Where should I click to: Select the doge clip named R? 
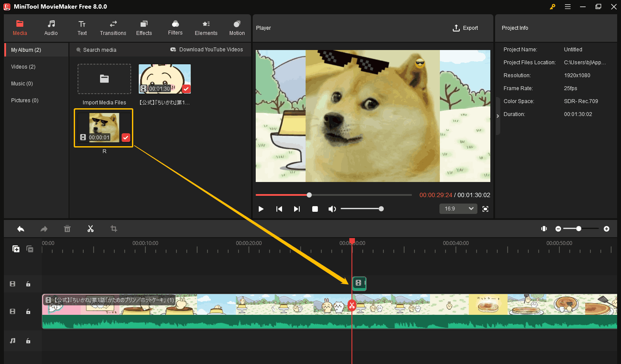pyautogui.click(x=103, y=128)
